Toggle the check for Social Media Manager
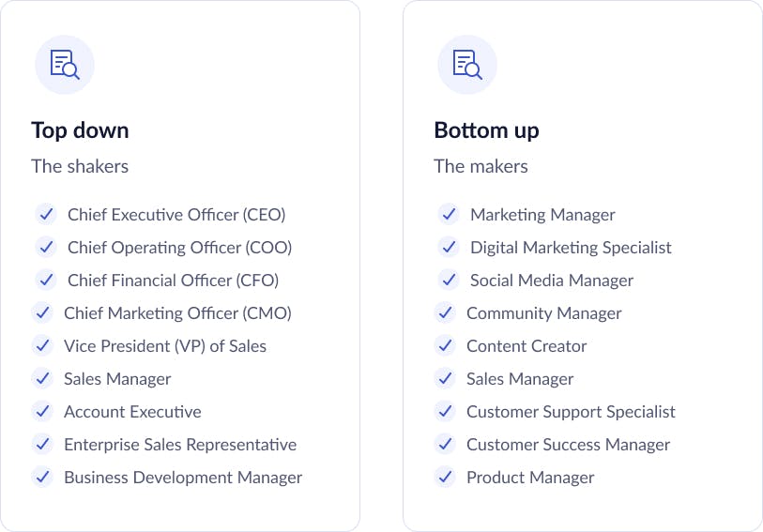Screen dimensions: 763x532 pyautogui.click(x=449, y=281)
